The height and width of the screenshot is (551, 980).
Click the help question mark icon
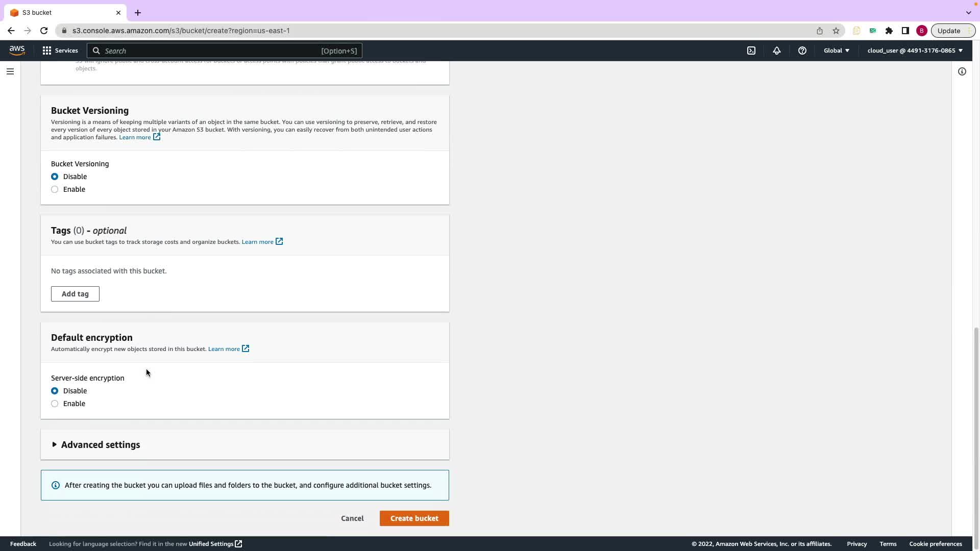[802, 51]
